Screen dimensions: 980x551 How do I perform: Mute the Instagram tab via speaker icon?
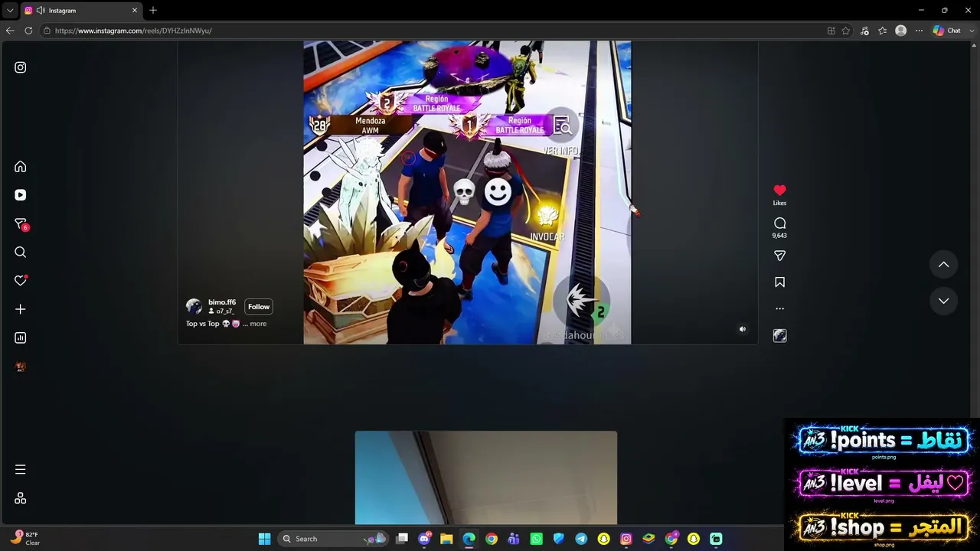[x=40, y=11]
